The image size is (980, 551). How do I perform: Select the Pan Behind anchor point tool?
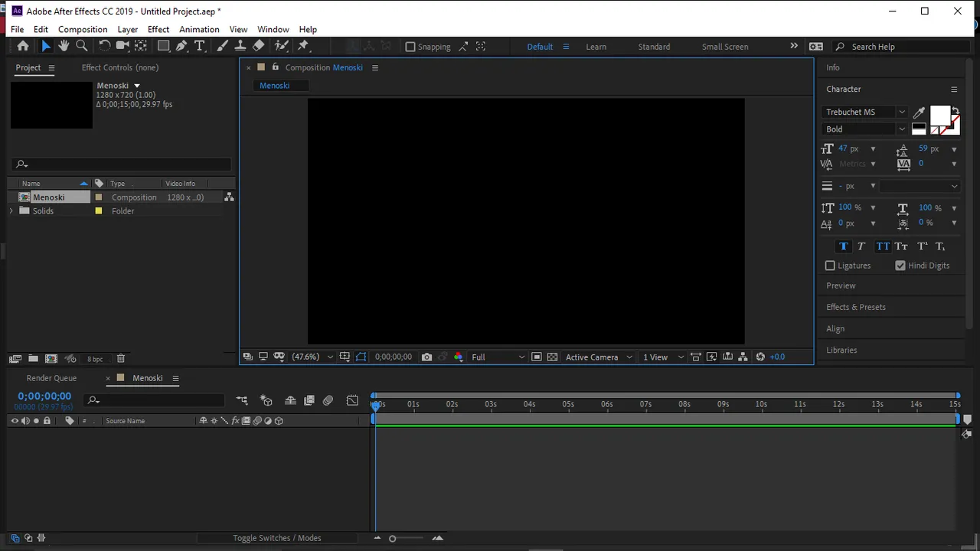pos(141,46)
